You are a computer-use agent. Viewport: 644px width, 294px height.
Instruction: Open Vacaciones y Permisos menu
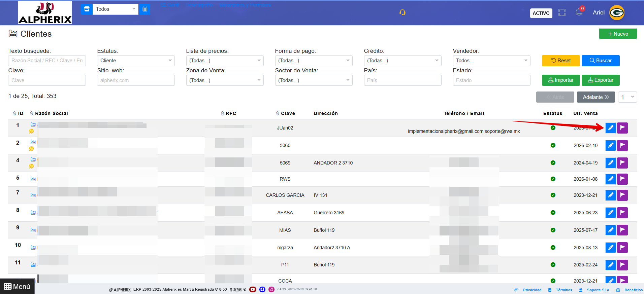tap(245, 5)
